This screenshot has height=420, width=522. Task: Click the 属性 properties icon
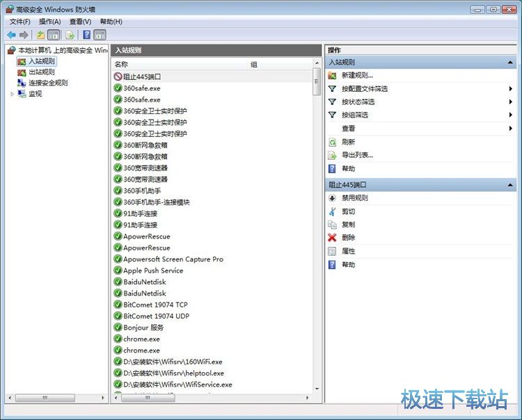332,251
